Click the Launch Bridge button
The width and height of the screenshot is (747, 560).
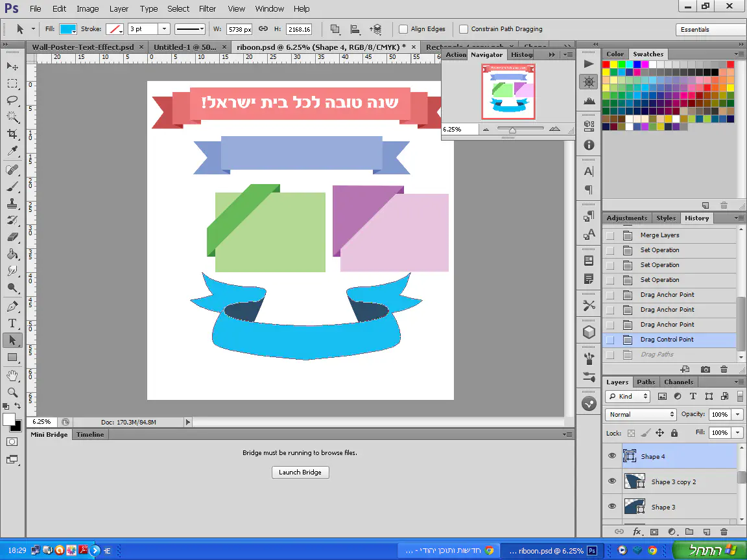(300, 472)
